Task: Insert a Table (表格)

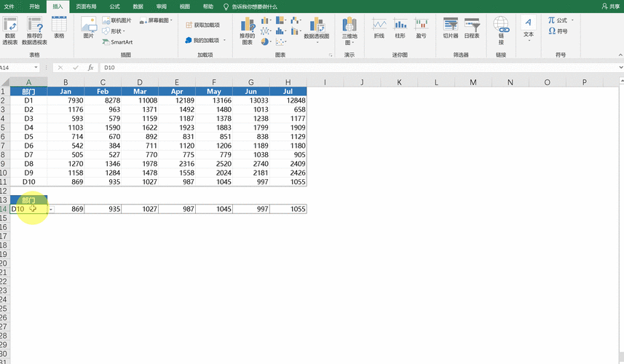Action: click(x=59, y=28)
